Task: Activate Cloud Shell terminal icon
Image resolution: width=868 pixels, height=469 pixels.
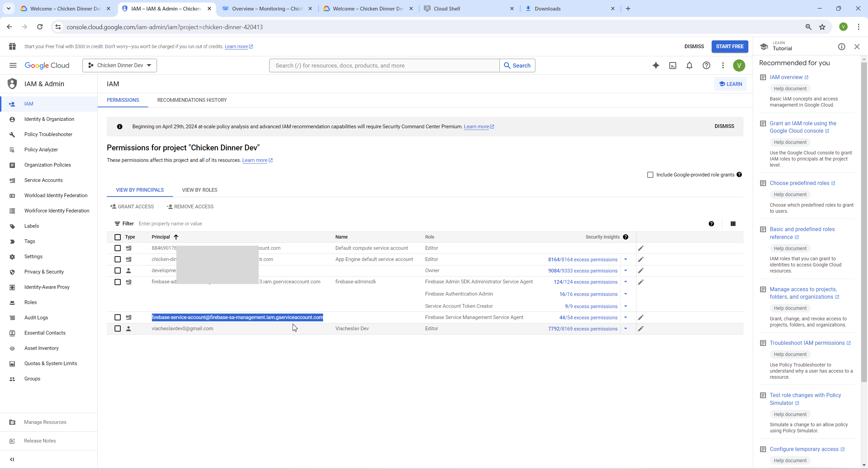Action: coord(673,65)
